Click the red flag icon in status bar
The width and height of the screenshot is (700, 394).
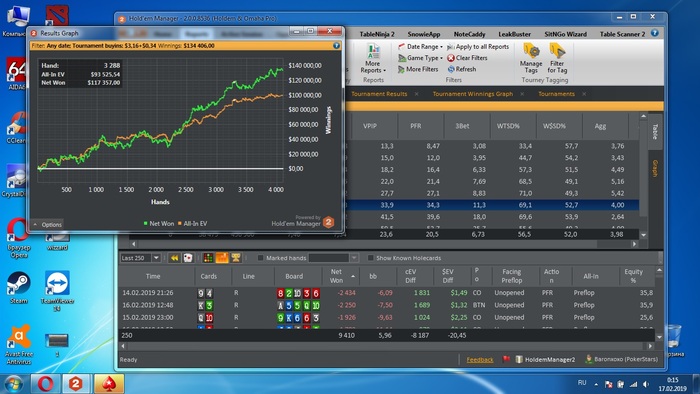pos(506,359)
